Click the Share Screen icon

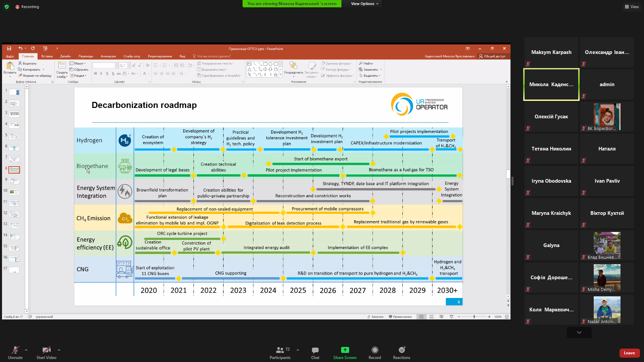coord(345,350)
